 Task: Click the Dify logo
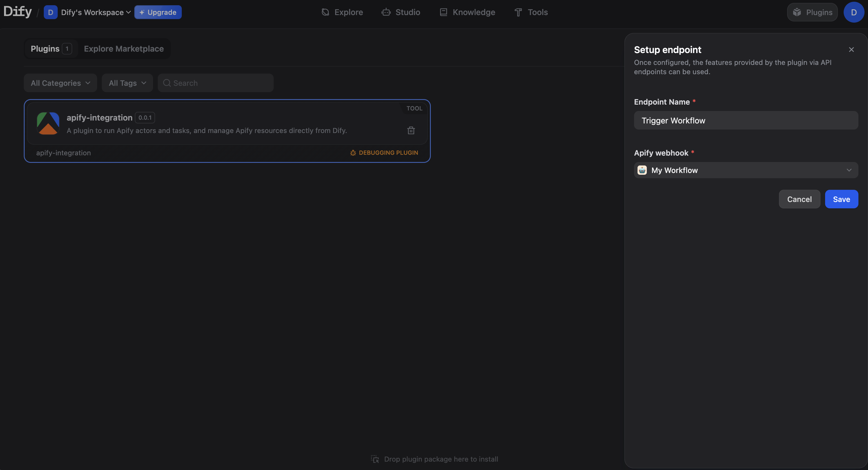17,12
